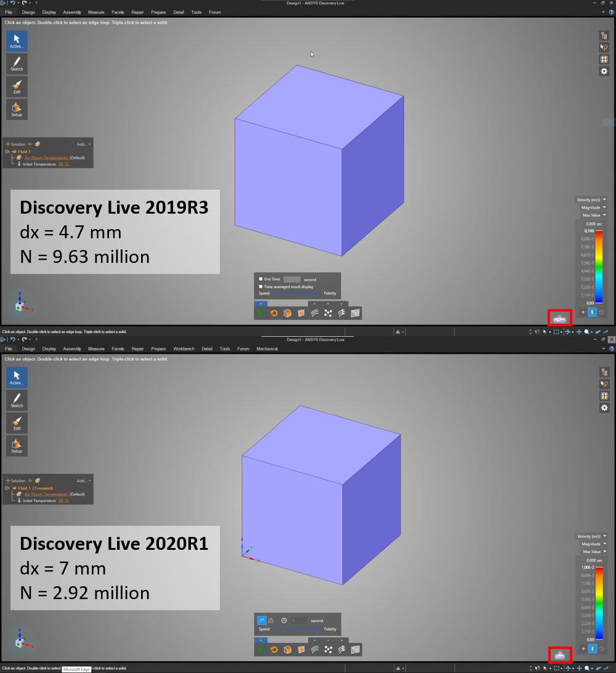Restart the simulation with the orange reset icon, bottom window
Viewport: 616px width, 673px height.
(274, 650)
